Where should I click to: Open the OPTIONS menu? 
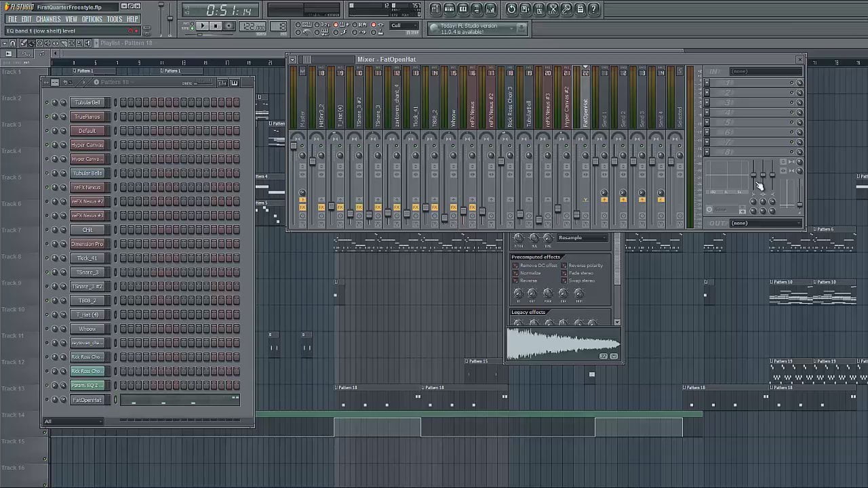pyautogui.click(x=92, y=19)
